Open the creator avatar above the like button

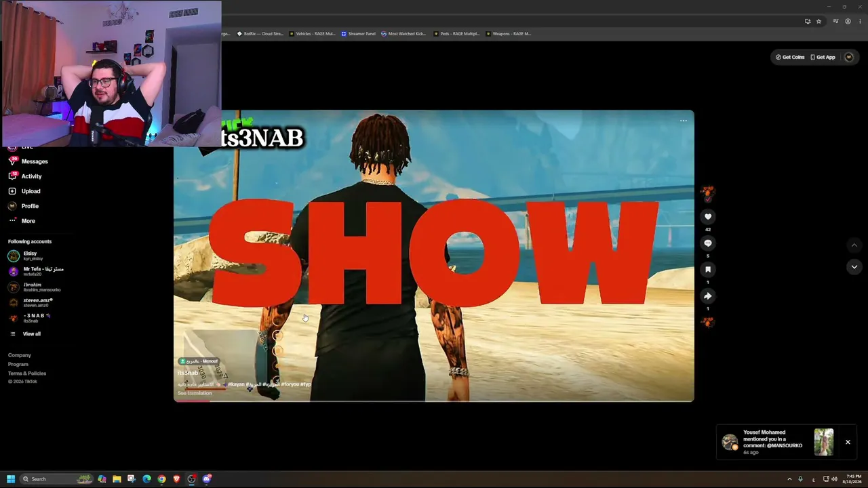707,193
